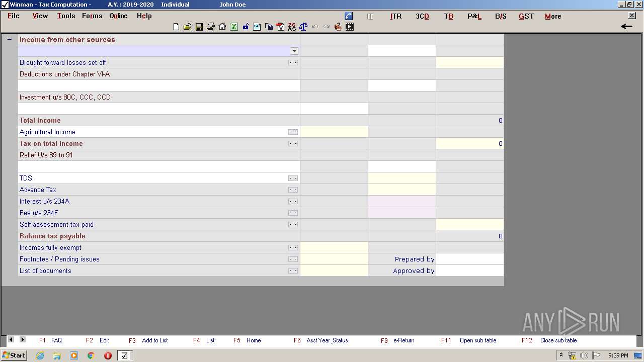Open the P&L module

coord(474,16)
